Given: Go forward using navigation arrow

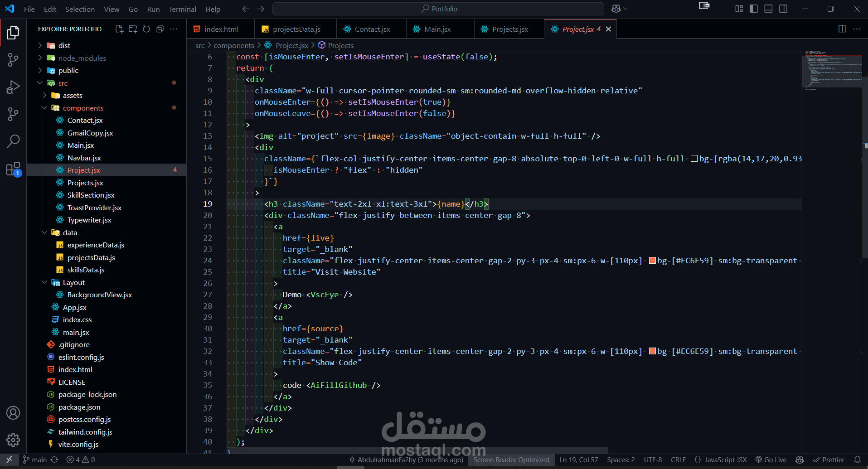Looking at the screenshot, I should click(x=261, y=9).
